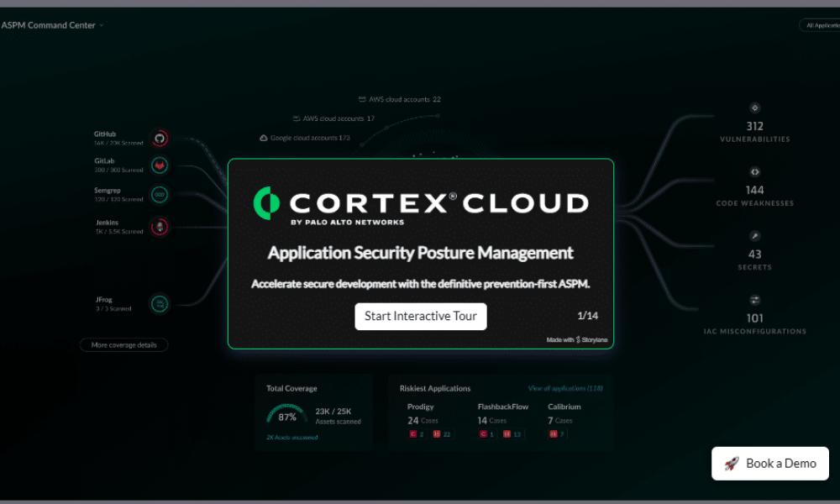Click the Code Weaknesses icon
This screenshot has height=504, width=840.
click(x=755, y=172)
